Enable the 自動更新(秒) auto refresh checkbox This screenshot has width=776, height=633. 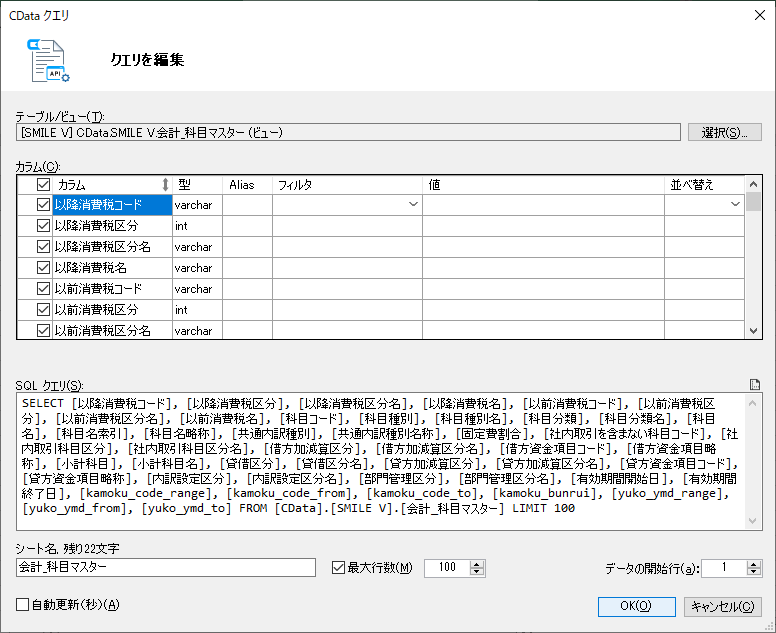click(x=22, y=605)
